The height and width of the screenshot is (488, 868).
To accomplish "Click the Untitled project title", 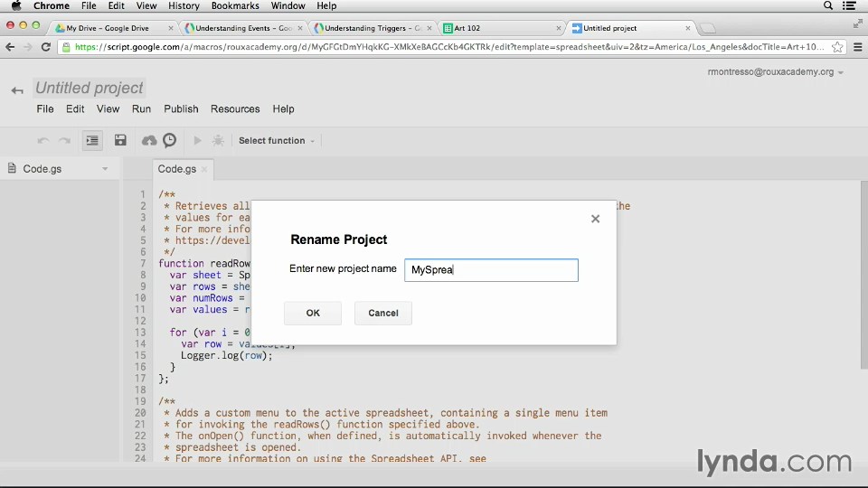I will 90,88.
